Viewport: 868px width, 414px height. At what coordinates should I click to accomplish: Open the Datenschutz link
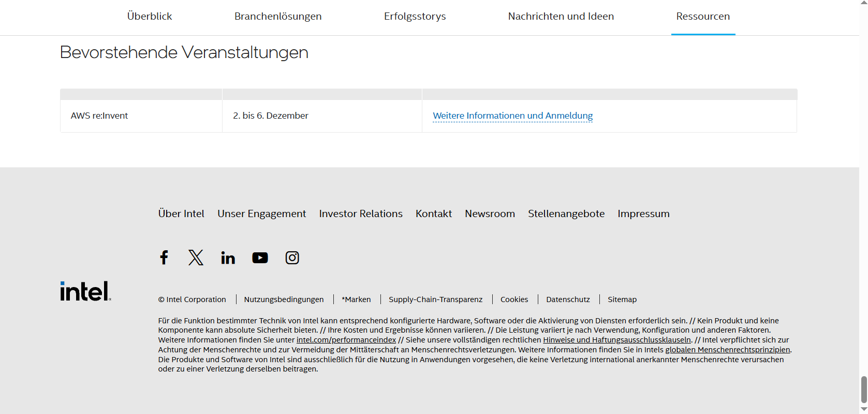click(568, 299)
